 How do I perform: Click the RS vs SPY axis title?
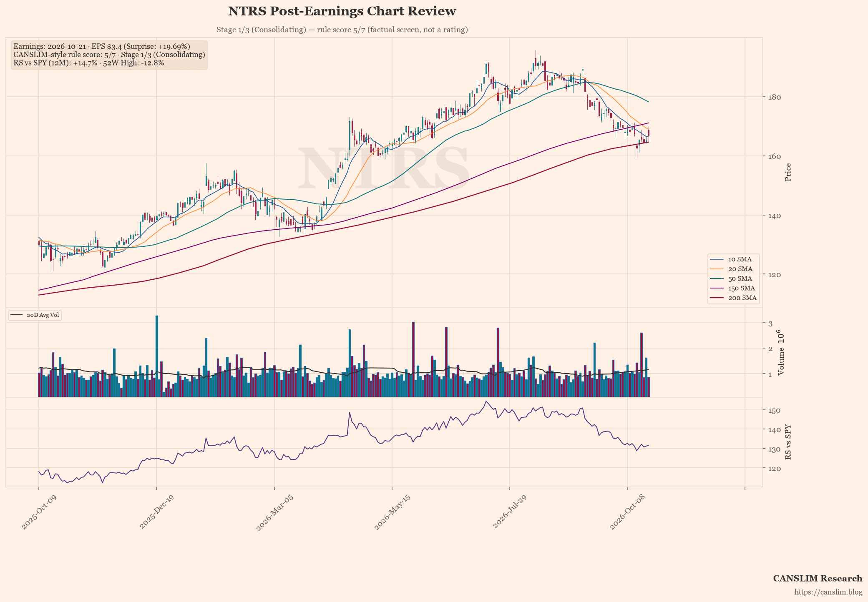click(x=788, y=442)
